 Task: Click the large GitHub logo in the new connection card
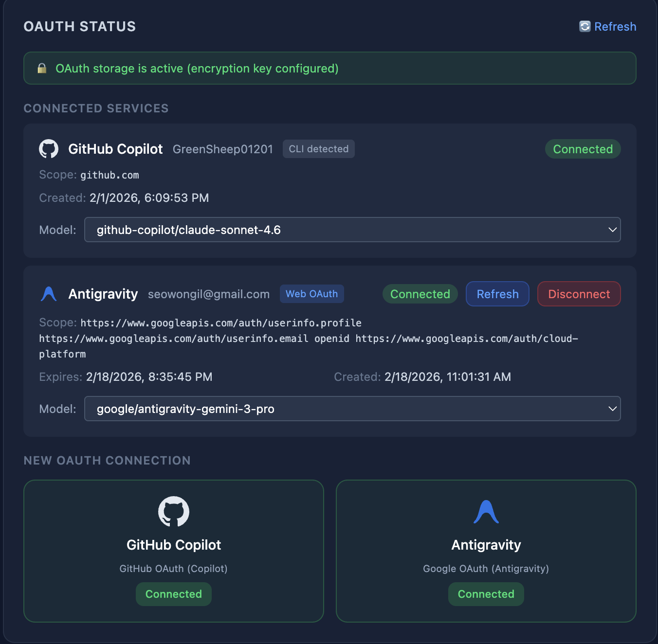point(174,511)
